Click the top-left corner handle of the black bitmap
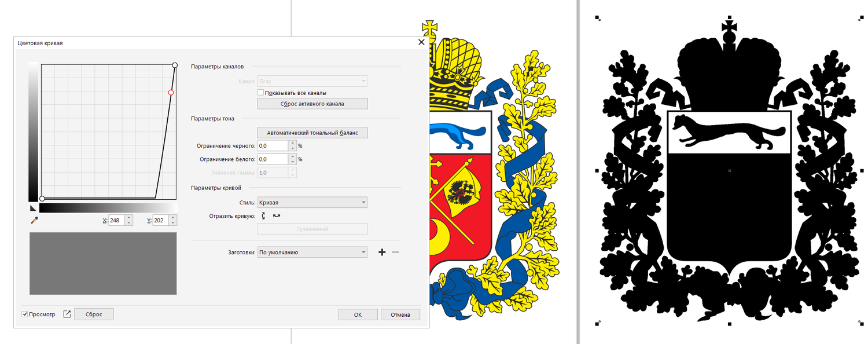This screenshot has width=868, height=344. click(x=597, y=18)
